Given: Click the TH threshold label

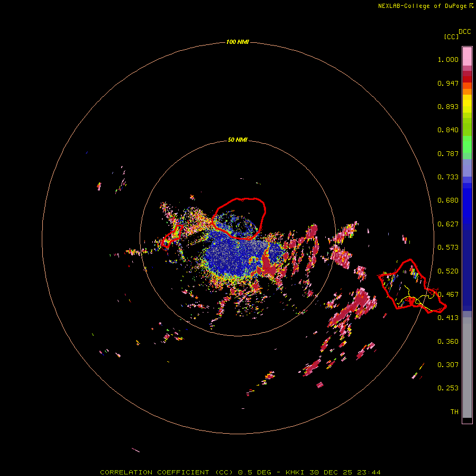Looking at the screenshot, I should (454, 412).
